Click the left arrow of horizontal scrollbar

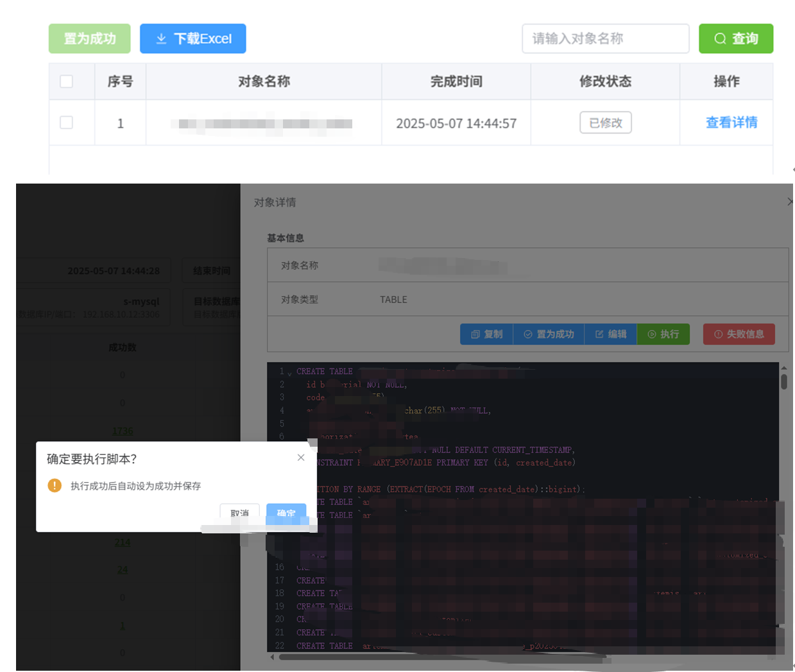click(x=272, y=657)
